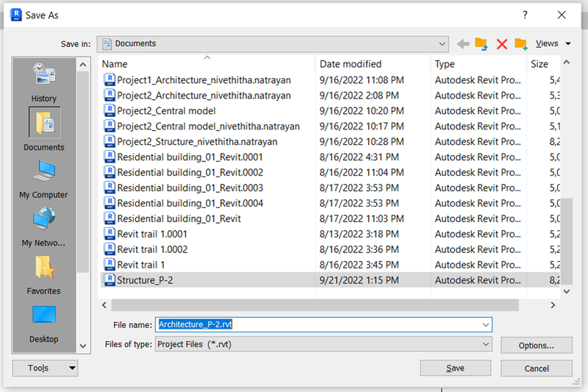Viewport: 588px width, 392px height.
Task: Select Residential building_01_Revit.0004 file
Action: coord(190,203)
